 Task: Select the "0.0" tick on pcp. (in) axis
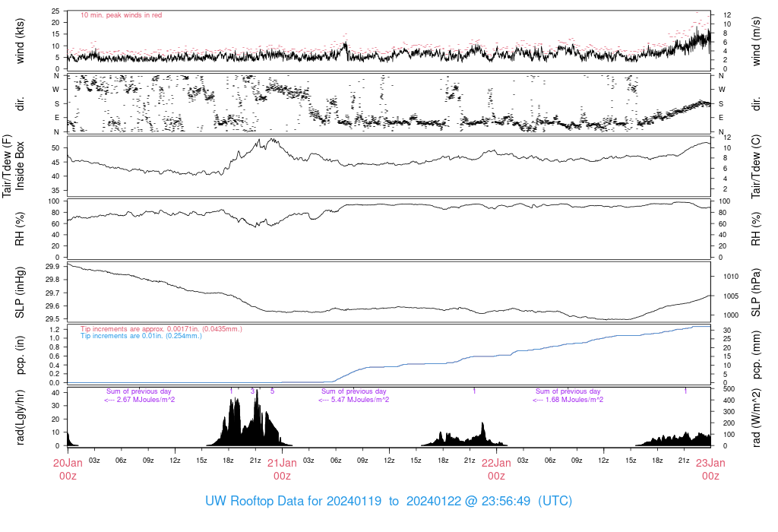pos(55,383)
